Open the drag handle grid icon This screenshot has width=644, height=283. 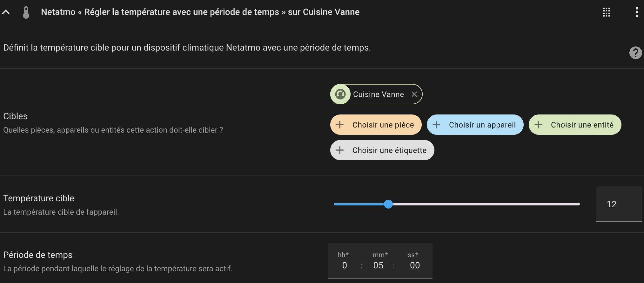(x=607, y=12)
